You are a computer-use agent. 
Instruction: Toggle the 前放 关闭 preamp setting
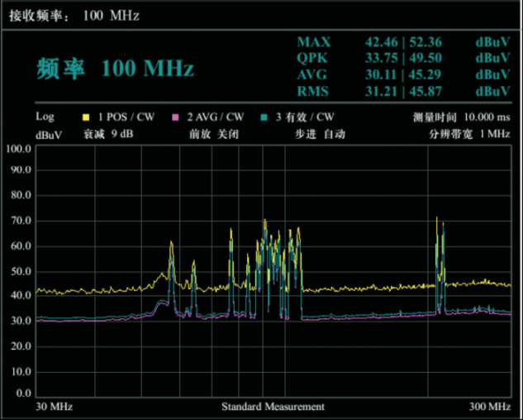(x=214, y=134)
